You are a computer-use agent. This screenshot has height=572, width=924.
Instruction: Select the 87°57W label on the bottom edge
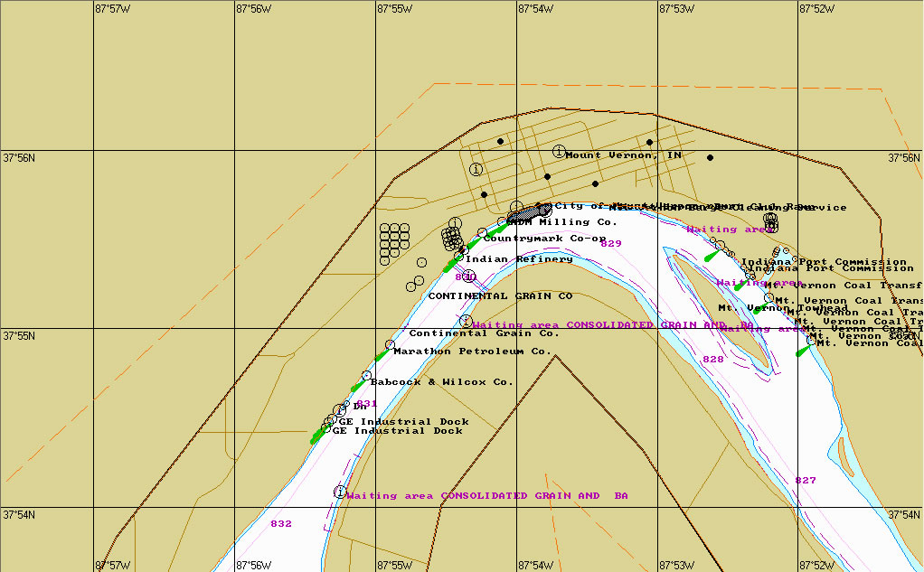(x=112, y=566)
